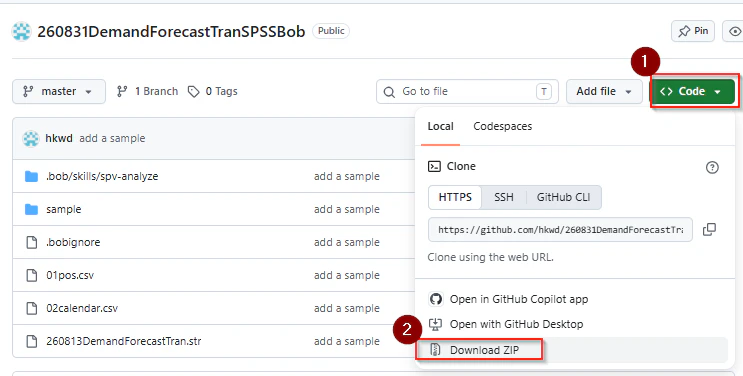Expand the Add file dropdown
Viewport: 743px width, 376px height.
coord(604,91)
